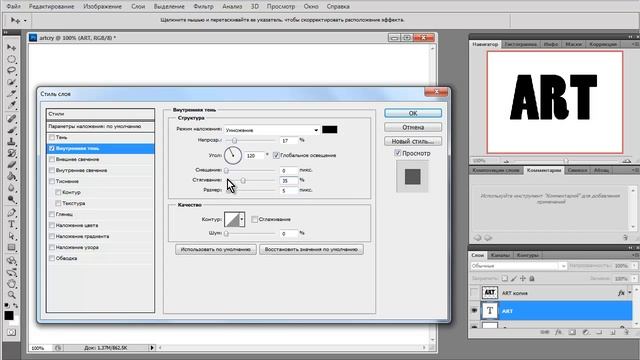Viewport: 640px width, 360px height.
Task: Select the Move tool
Action: [11, 48]
